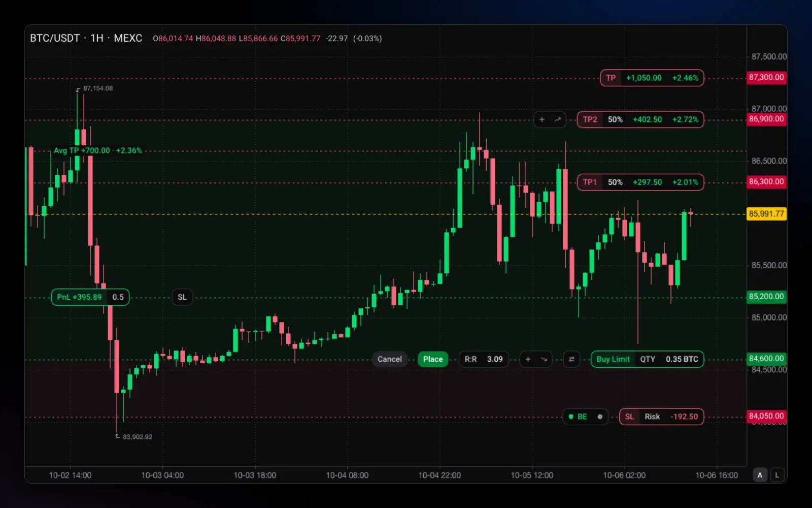This screenshot has height=508, width=812.
Task: Click the red SL Risk -192.50 label
Action: [661, 417]
